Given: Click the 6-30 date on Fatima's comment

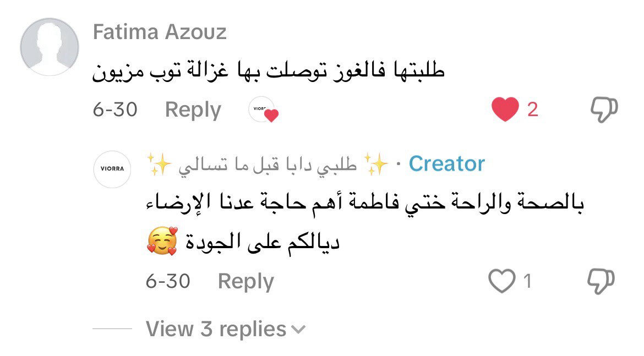Looking at the screenshot, I should [115, 110].
